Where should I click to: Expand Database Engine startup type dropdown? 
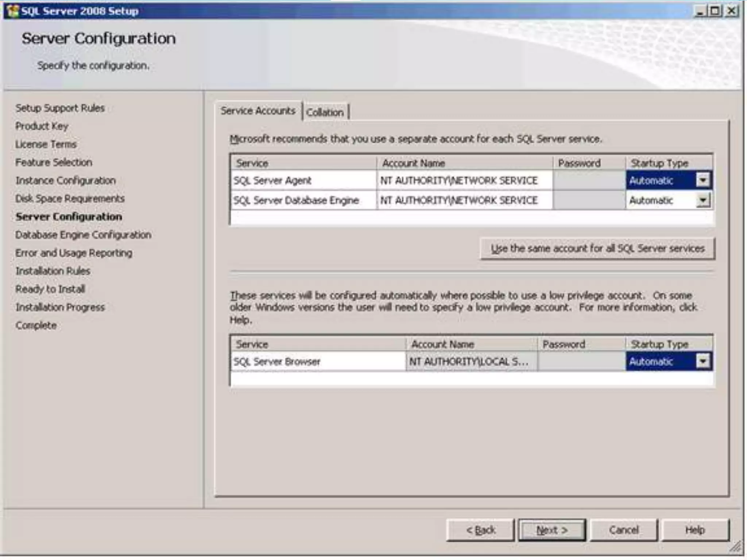703,200
